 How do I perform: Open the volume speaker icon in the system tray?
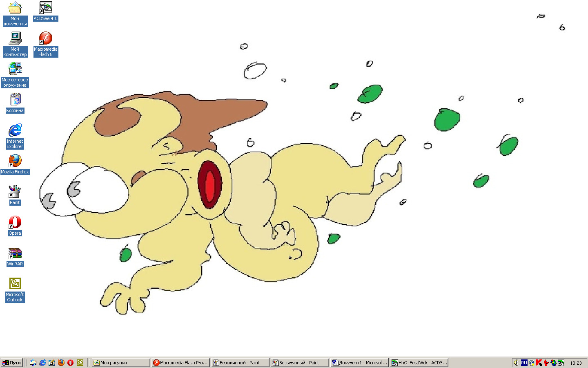point(516,363)
